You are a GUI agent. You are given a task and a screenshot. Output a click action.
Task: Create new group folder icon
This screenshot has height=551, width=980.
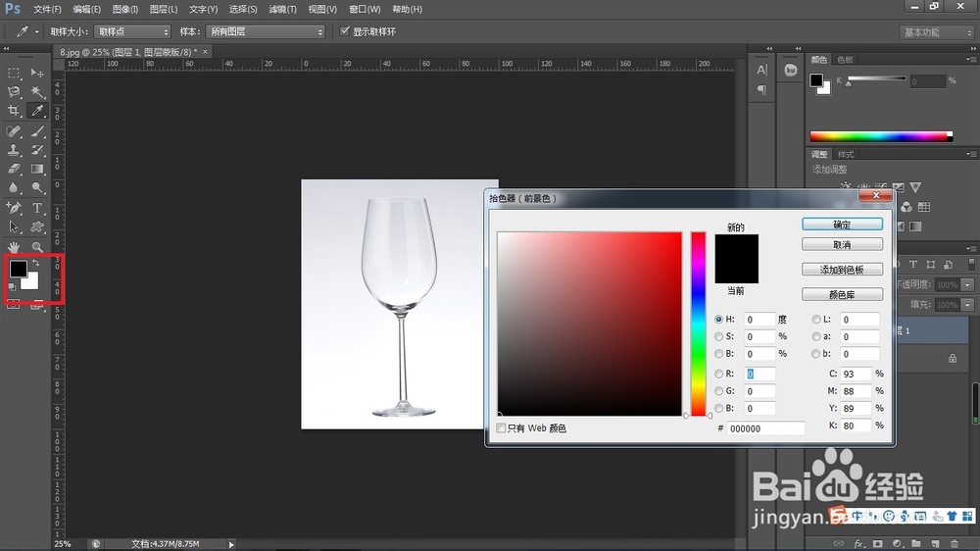[x=916, y=543]
